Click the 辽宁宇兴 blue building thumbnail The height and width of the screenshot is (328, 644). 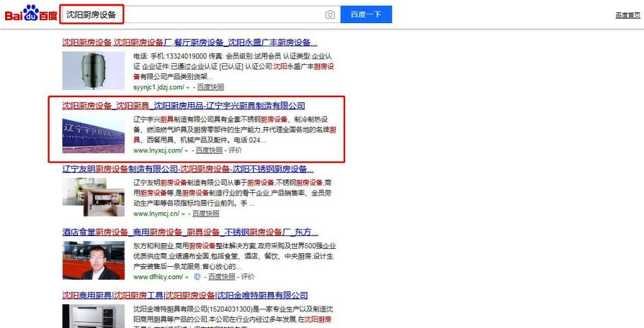[x=93, y=134]
